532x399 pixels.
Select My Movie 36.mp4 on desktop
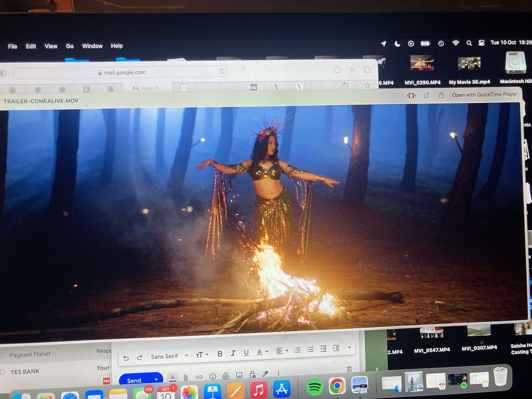pyautogui.click(x=469, y=70)
